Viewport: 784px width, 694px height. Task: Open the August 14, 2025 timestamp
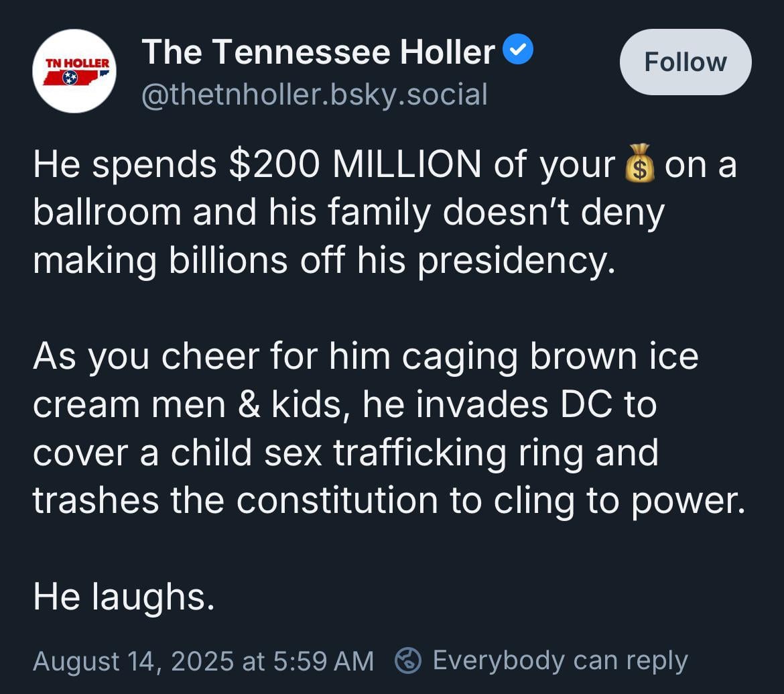(x=203, y=660)
